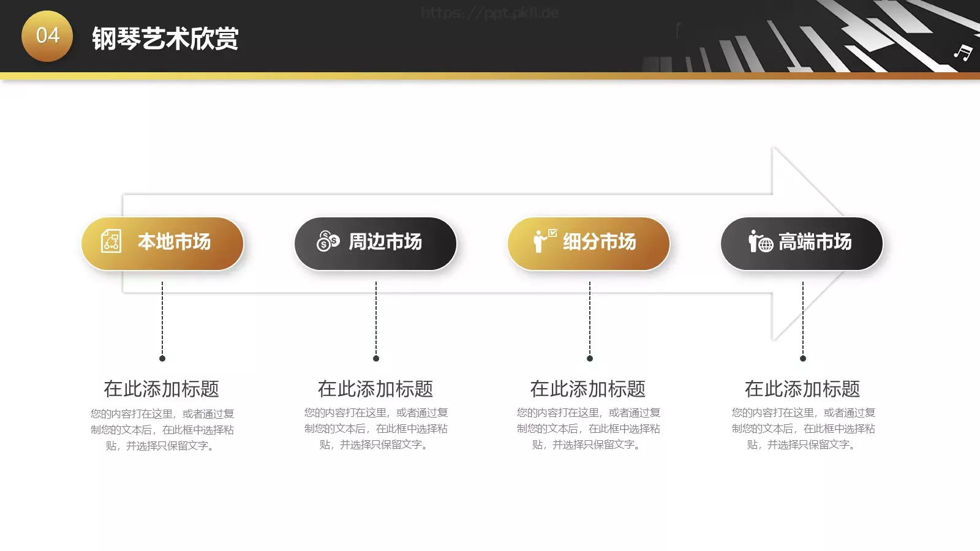Select the gold 04 number circle
The height and width of the screenshot is (551, 980).
click(47, 36)
